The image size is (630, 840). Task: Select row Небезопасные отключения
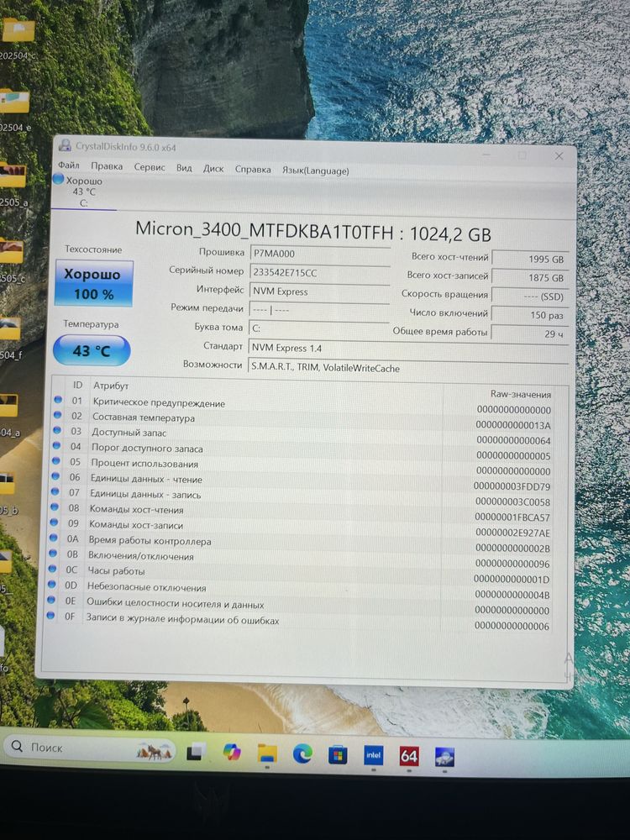point(299,591)
